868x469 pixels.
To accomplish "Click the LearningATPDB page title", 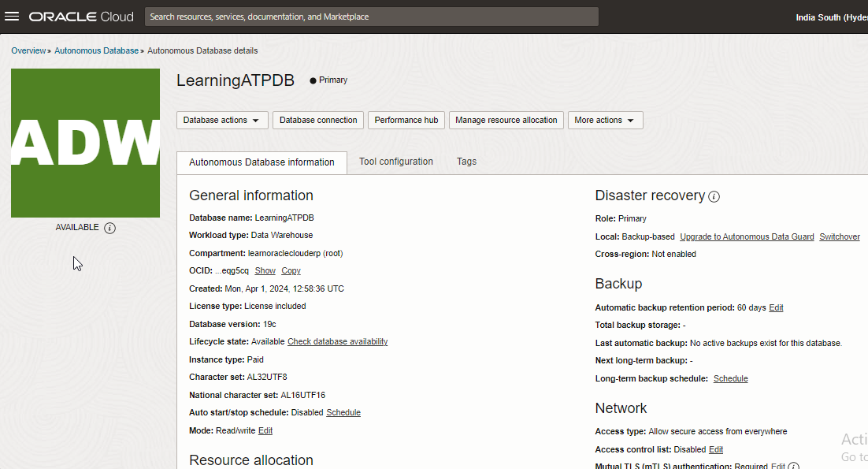I will click(236, 80).
